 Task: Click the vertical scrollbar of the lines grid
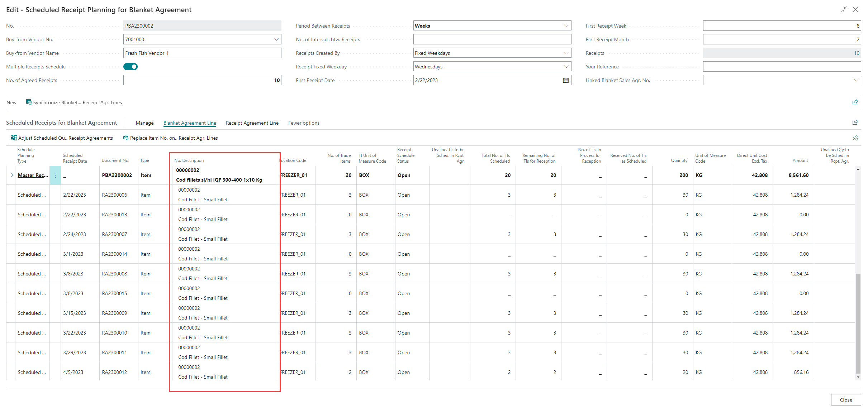coord(858,322)
